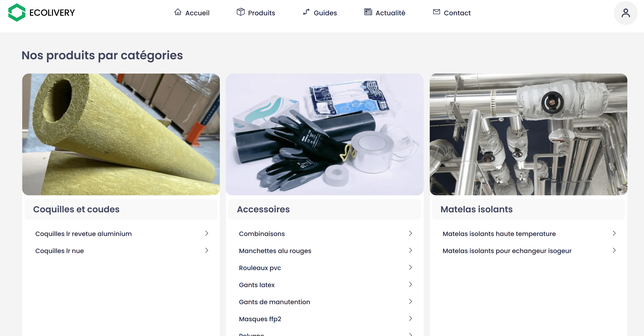Open the user account profile icon
644x336 pixels.
point(625,13)
